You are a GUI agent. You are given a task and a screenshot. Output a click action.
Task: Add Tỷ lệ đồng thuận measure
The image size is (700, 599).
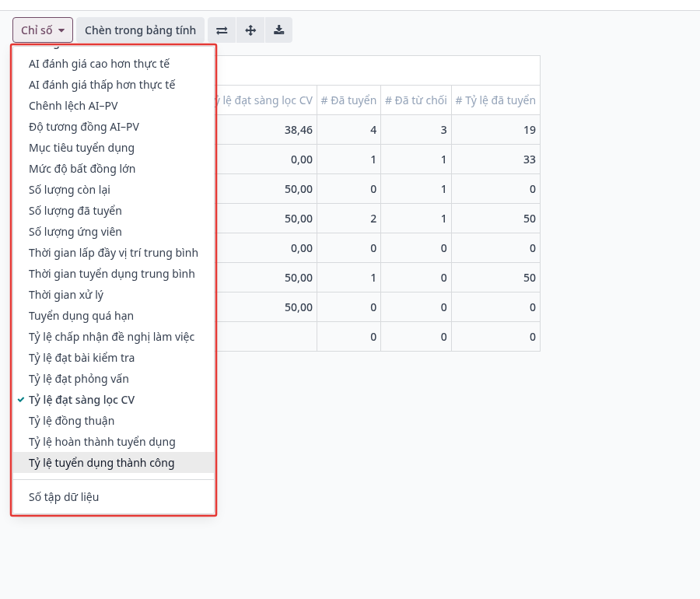(x=114, y=420)
